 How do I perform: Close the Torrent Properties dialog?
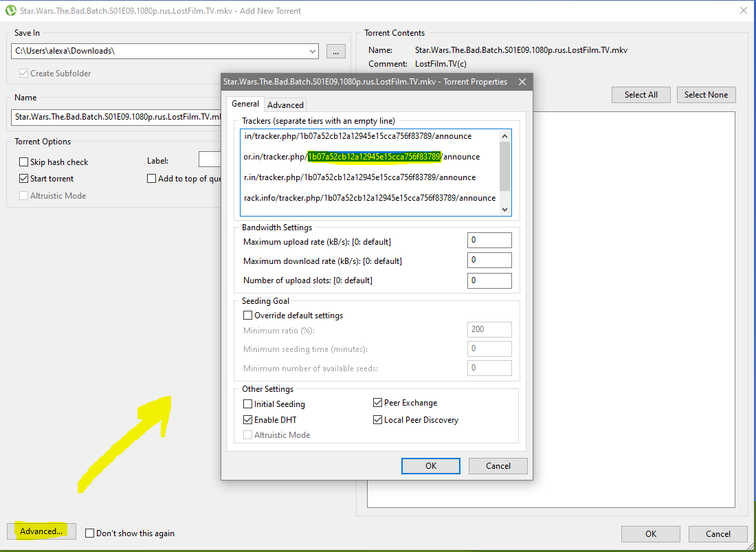pyautogui.click(x=522, y=82)
